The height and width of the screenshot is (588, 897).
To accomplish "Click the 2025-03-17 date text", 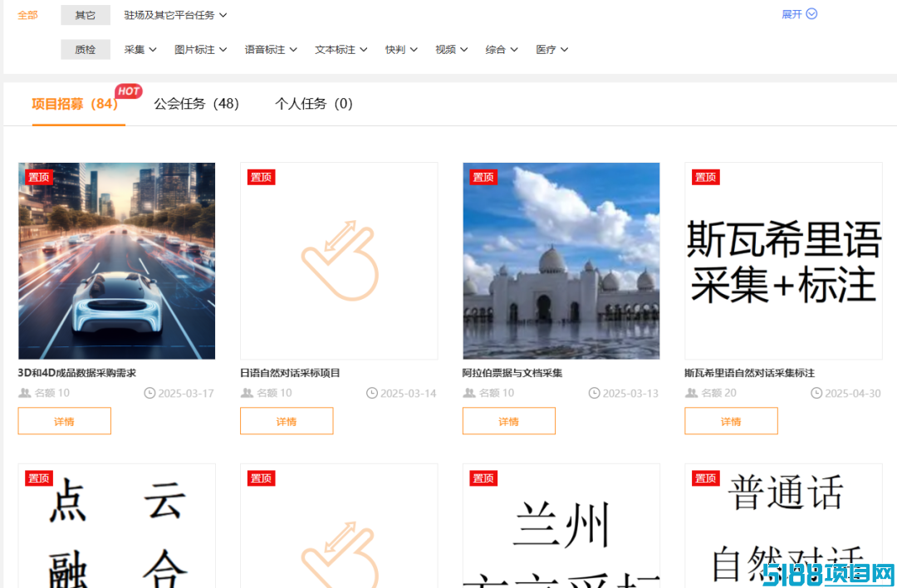I will [x=186, y=394].
